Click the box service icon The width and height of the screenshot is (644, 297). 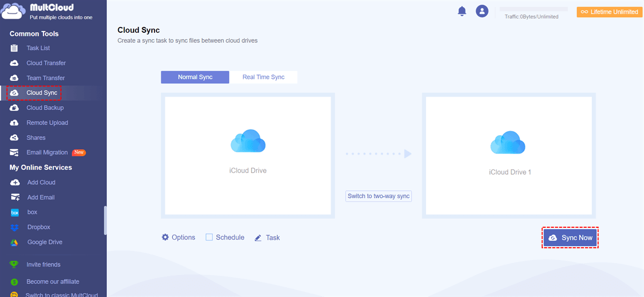(16, 212)
